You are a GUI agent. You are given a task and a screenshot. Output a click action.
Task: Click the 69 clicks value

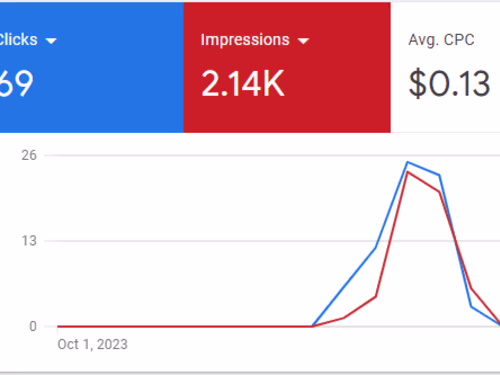coord(16,83)
